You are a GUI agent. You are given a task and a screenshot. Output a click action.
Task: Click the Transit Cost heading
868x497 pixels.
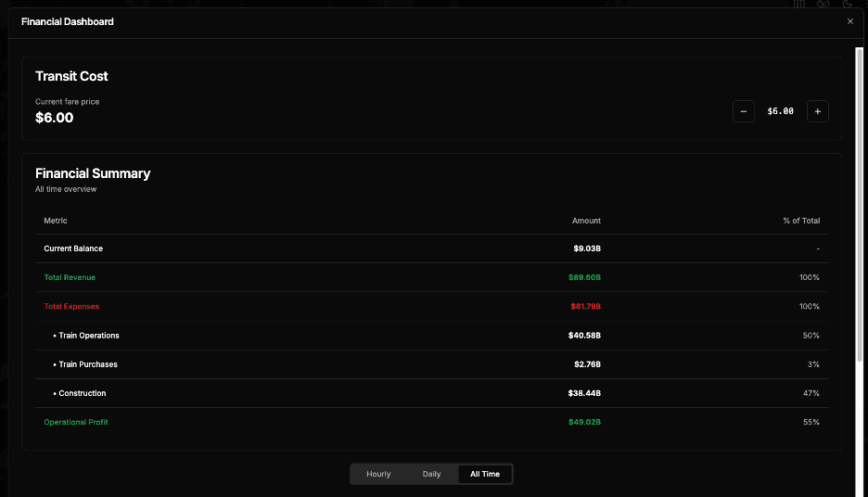[71, 76]
